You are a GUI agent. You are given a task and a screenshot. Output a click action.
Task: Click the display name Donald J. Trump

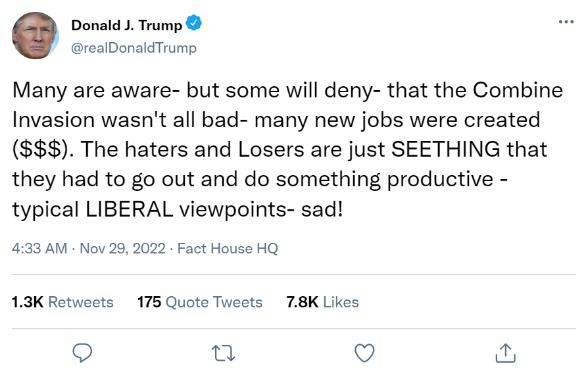[126, 26]
